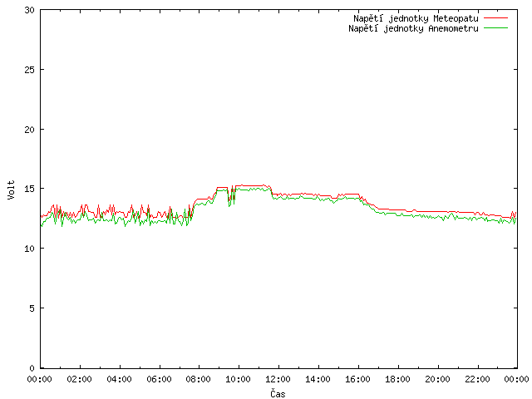Click the x-axis label 12:00
The width and height of the screenshot is (532, 399).
(x=278, y=379)
